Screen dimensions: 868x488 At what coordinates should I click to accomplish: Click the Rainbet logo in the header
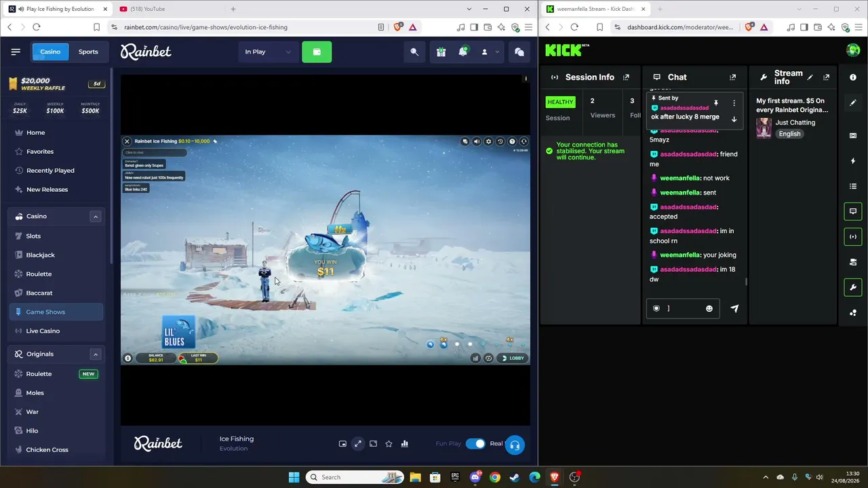pyautogui.click(x=146, y=52)
